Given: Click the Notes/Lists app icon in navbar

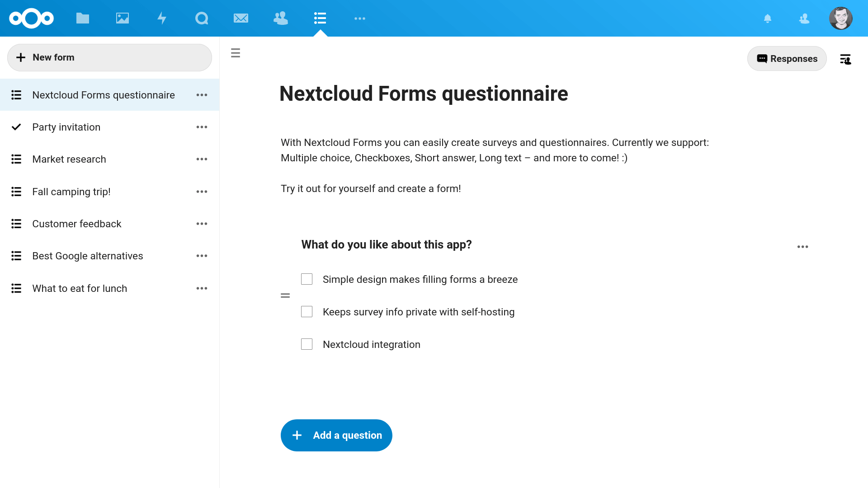Looking at the screenshot, I should coord(320,18).
